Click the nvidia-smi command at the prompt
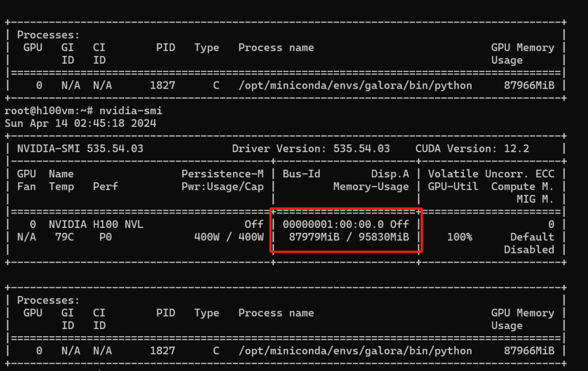 (131, 110)
